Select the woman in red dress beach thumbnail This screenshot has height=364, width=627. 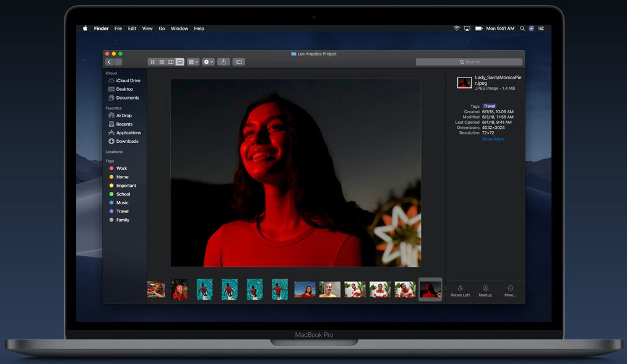pyautogui.click(x=305, y=290)
